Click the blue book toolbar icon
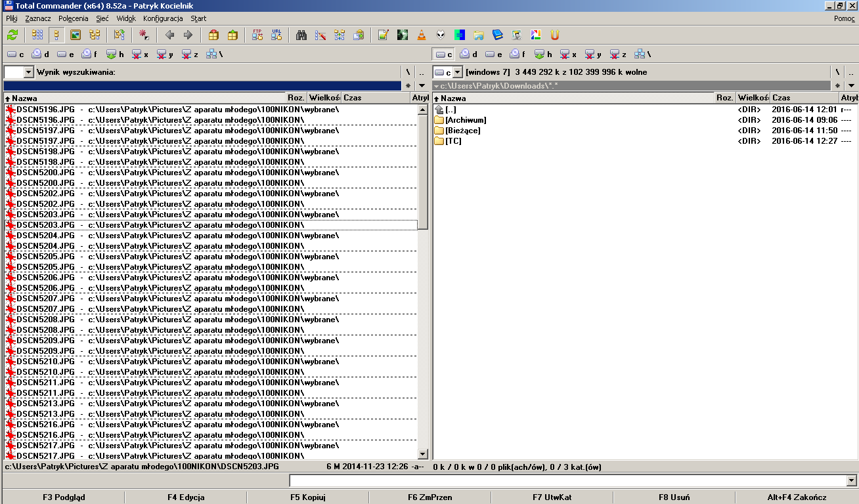 point(498,35)
